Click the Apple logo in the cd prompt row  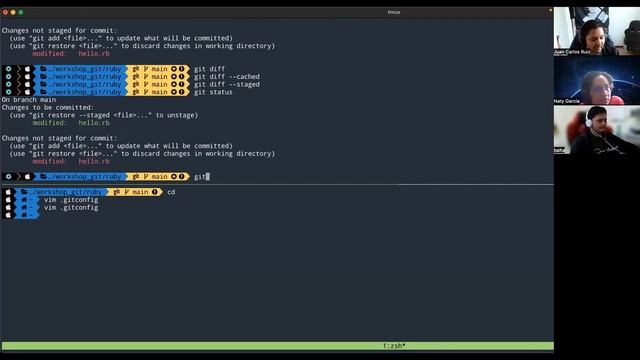click(8, 192)
